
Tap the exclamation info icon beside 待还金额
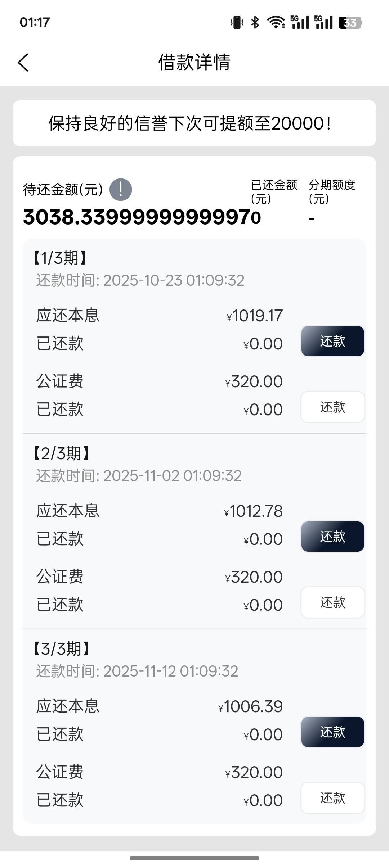(x=121, y=189)
